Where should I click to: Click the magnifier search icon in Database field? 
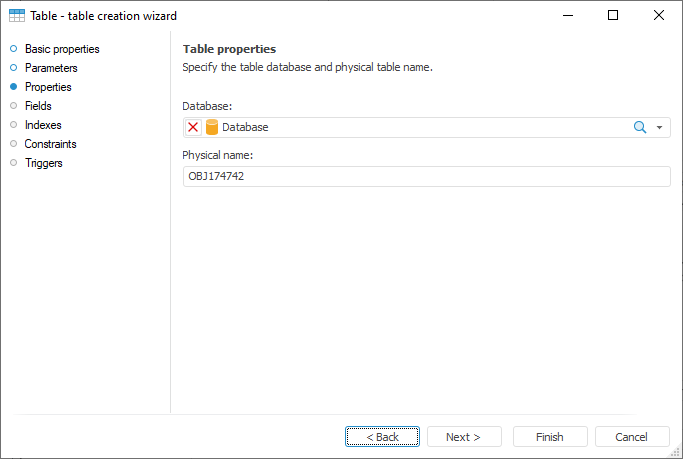click(640, 128)
